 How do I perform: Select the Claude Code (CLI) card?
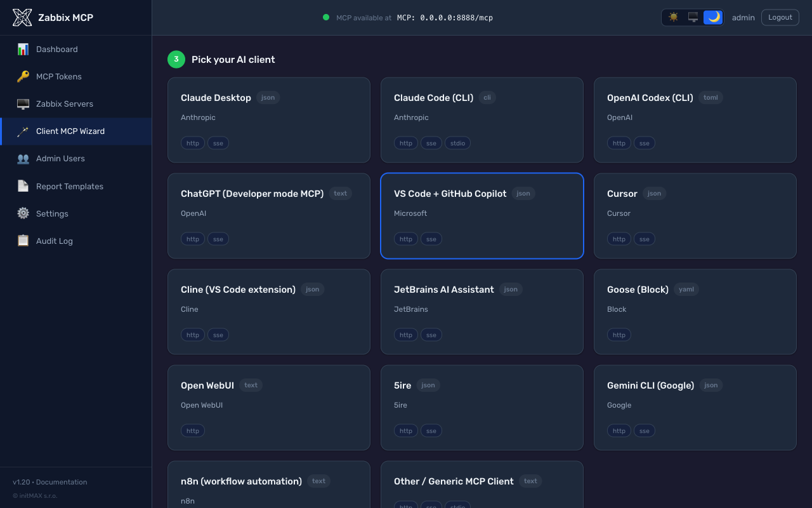coord(482,120)
